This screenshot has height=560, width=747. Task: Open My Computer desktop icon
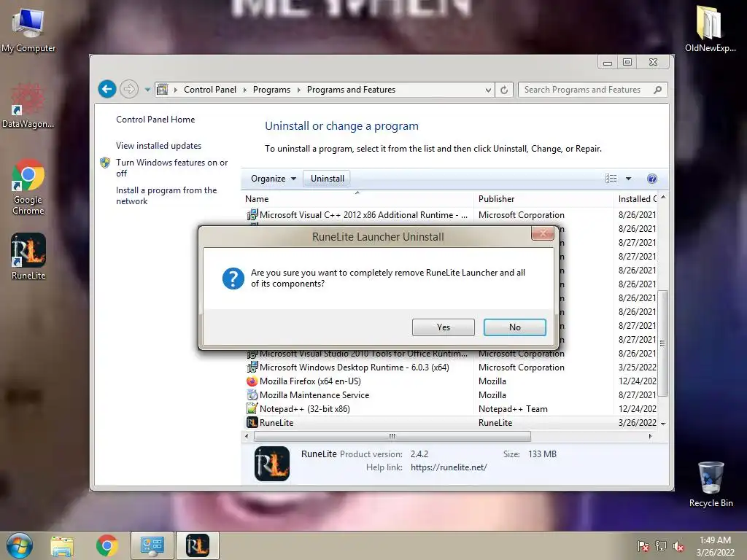pyautogui.click(x=28, y=29)
